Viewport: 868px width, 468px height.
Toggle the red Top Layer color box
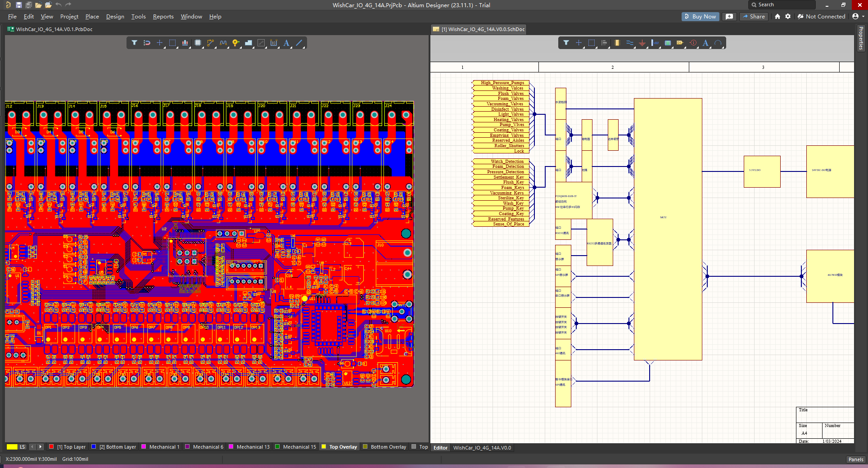51,447
